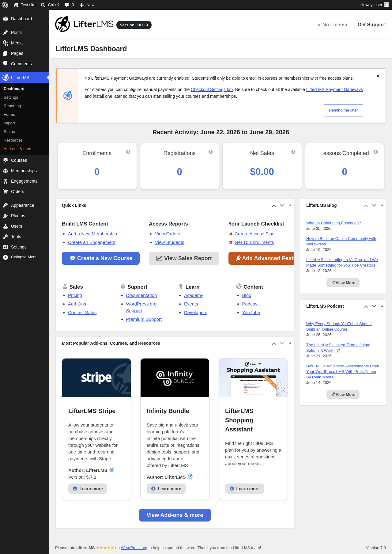This screenshot has width=392, height=554.
Task: Open Add a New Membership link
Action: (92, 234)
